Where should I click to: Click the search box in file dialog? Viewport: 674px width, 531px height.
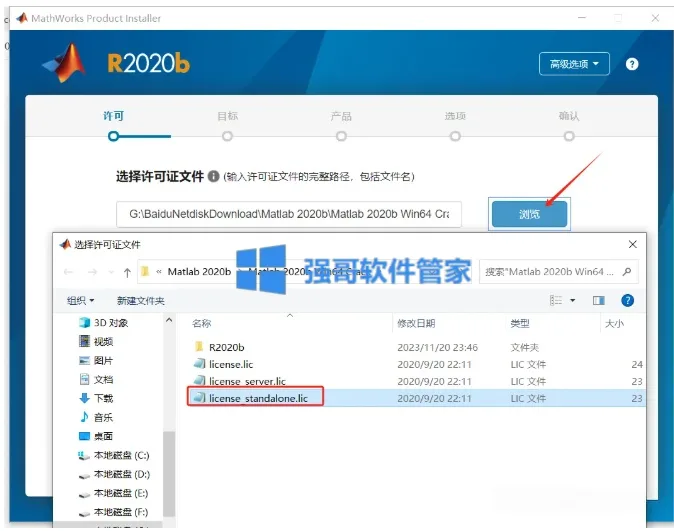tap(559, 272)
